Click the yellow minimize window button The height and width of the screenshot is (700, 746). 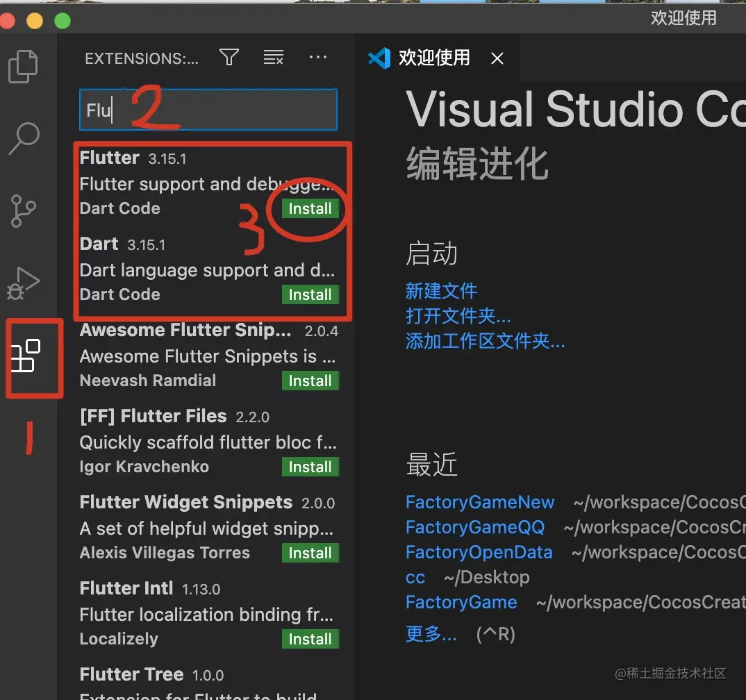coord(35,21)
